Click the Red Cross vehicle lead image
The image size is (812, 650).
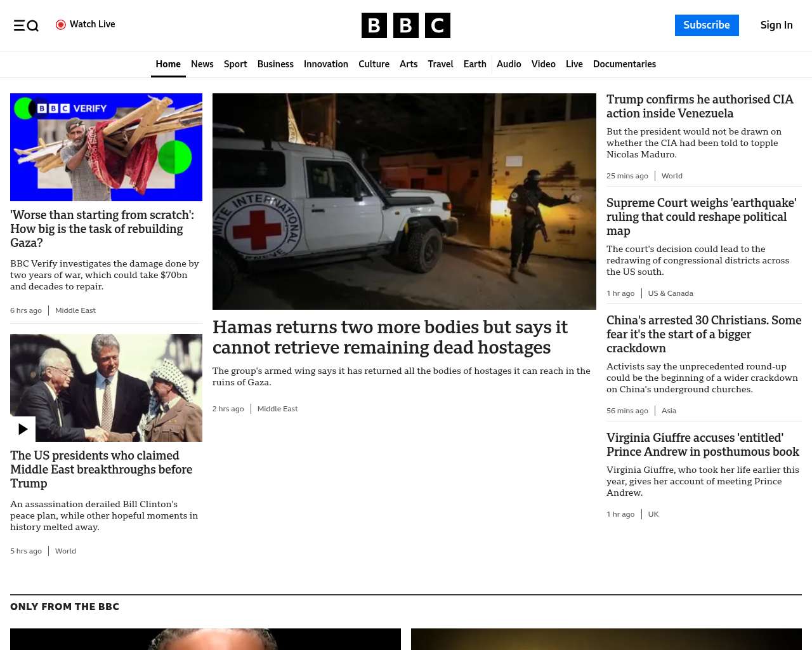pos(404,201)
